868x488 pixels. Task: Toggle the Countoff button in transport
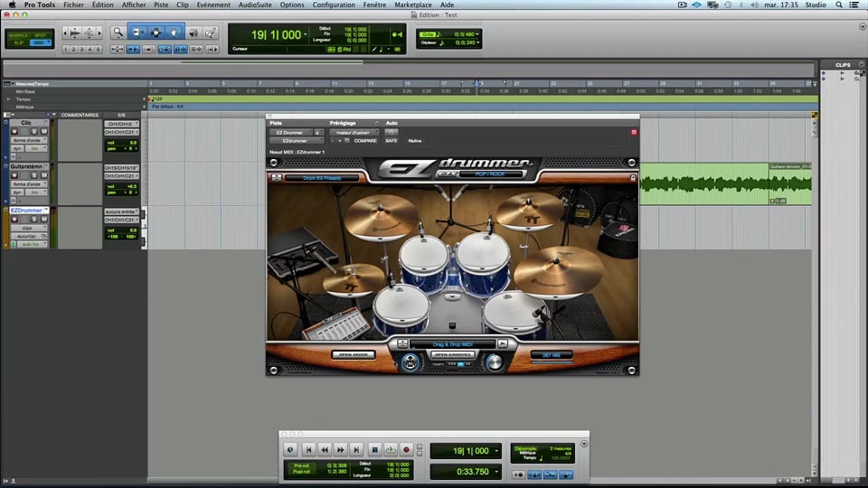coord(551,474)
